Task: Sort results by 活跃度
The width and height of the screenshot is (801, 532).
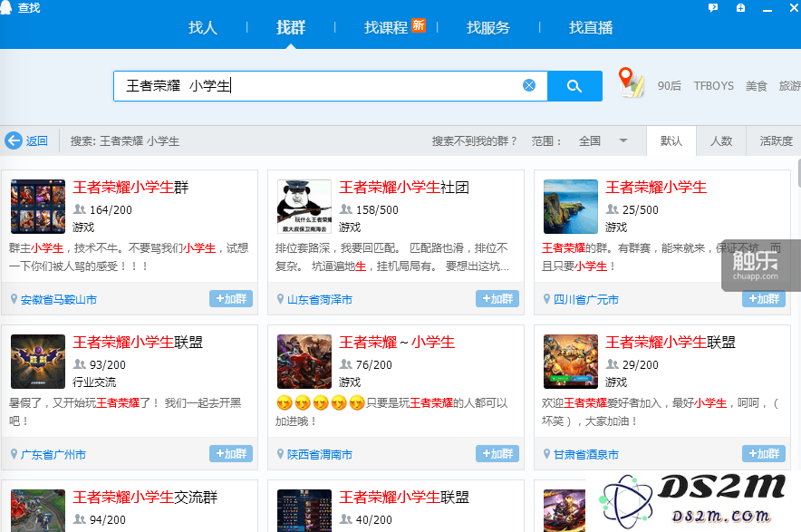Action: 776,141
